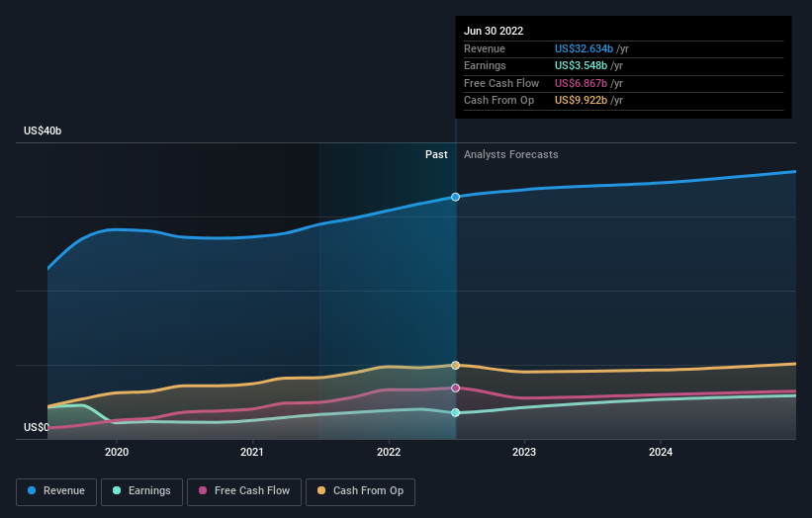Click the US$0 y-axis label
The image size is (812, 518).
(37, 427)
